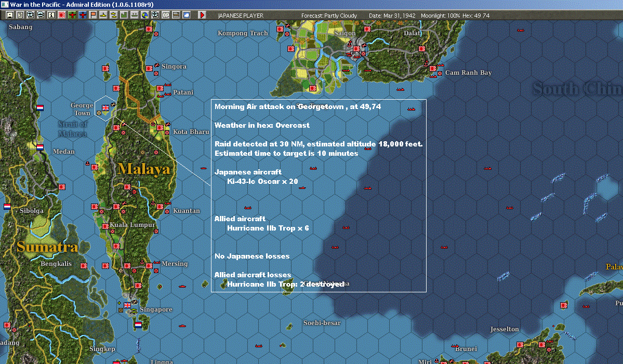
Task: Click the single yellow ship toolbar icon
Action: click(103, 15)
